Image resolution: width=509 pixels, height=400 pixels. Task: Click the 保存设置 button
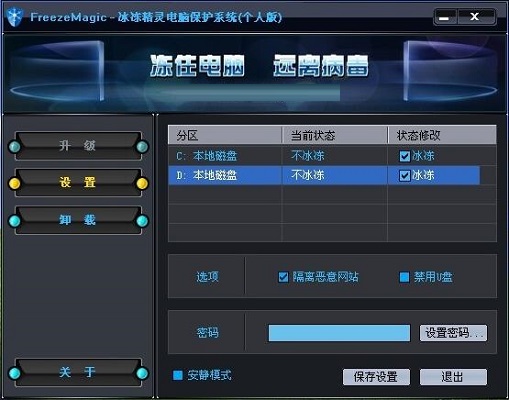coord(376,377)
